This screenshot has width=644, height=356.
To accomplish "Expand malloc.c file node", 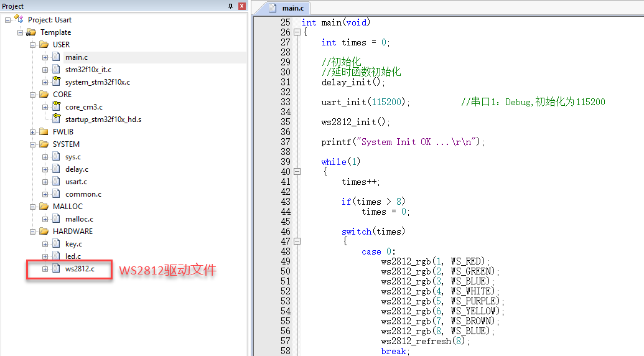I will tap(45, 219).
